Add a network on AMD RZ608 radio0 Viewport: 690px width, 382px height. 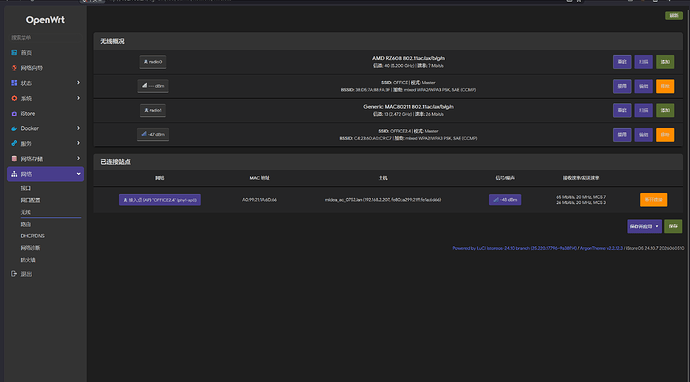point(665,62)
